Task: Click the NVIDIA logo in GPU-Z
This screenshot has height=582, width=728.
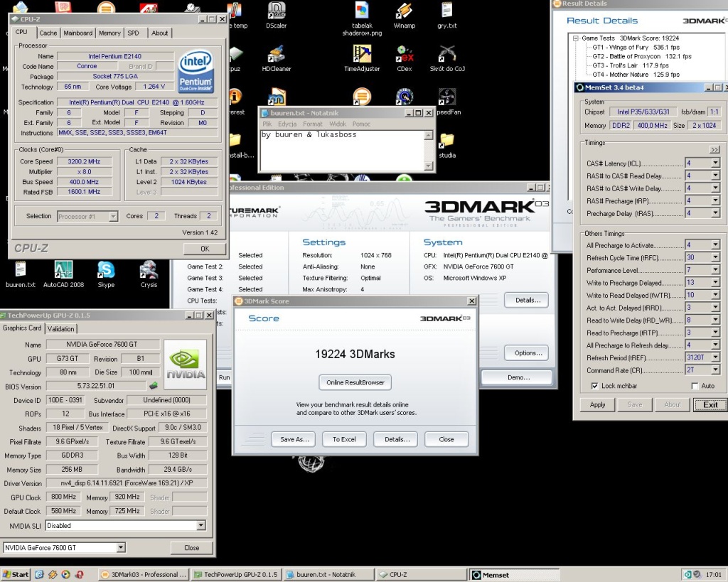Action: point(186,365)
